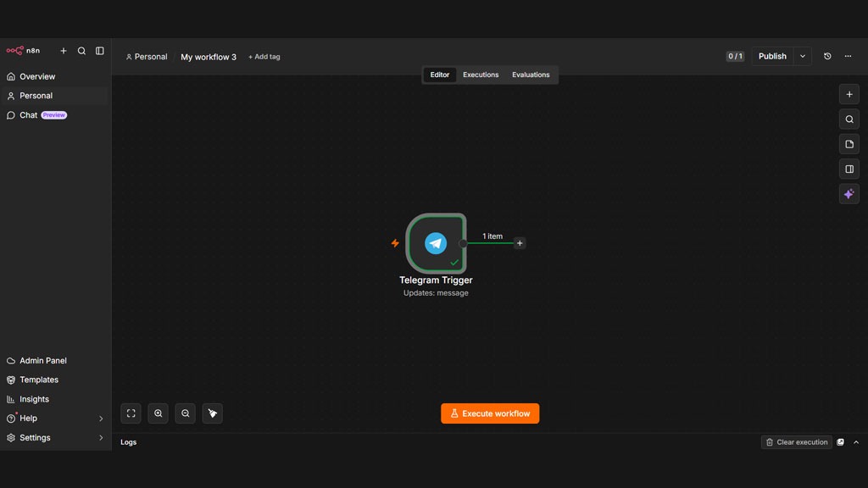Add a tag to the workflow
The width and height of the screenshot is (868, 488).
click(264, 57)
